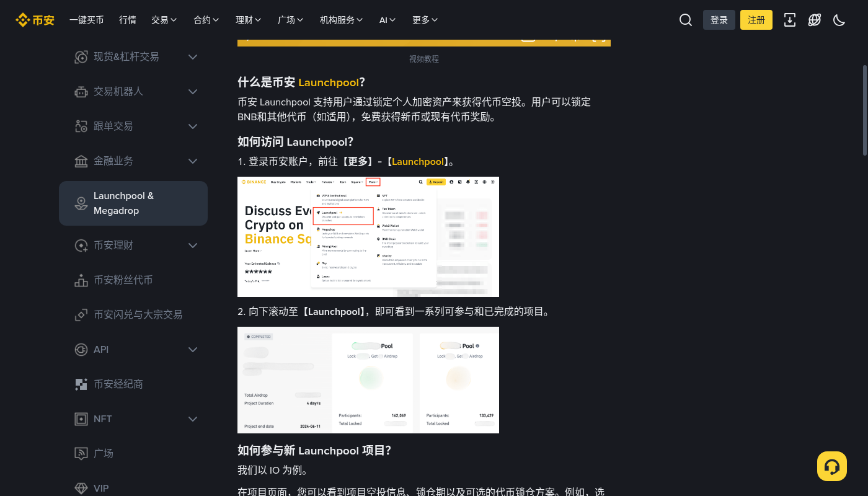Expand 现货&杠杆交易 chevron

[193, 57]
